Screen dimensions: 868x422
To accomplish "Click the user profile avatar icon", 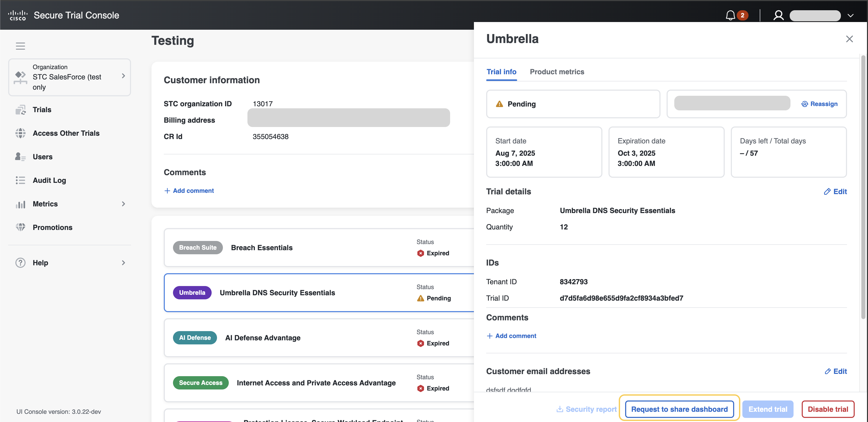I will coord(778,15).
